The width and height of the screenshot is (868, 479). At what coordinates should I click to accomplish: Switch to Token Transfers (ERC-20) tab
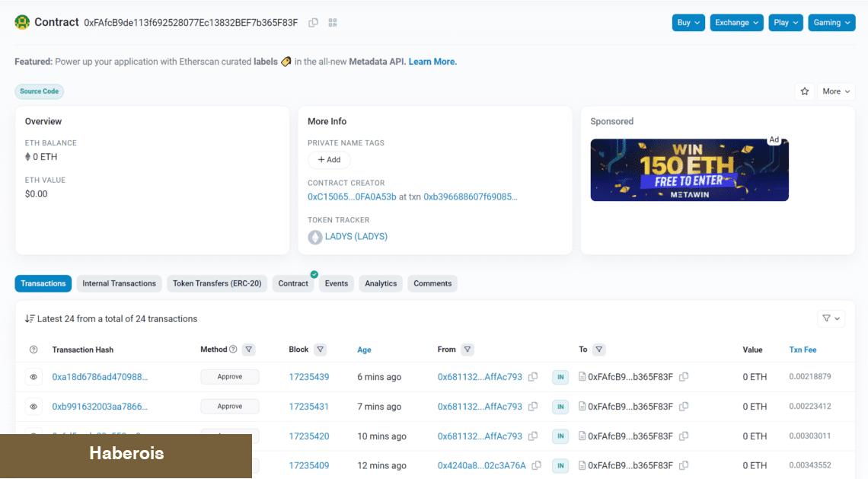(x=217, y=283)
